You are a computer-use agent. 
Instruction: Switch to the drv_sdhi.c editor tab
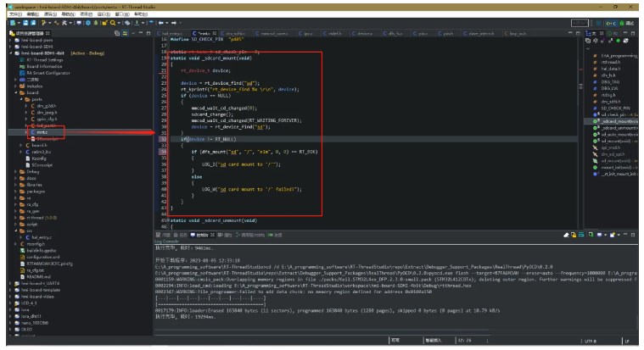click(x=232, y=33)
